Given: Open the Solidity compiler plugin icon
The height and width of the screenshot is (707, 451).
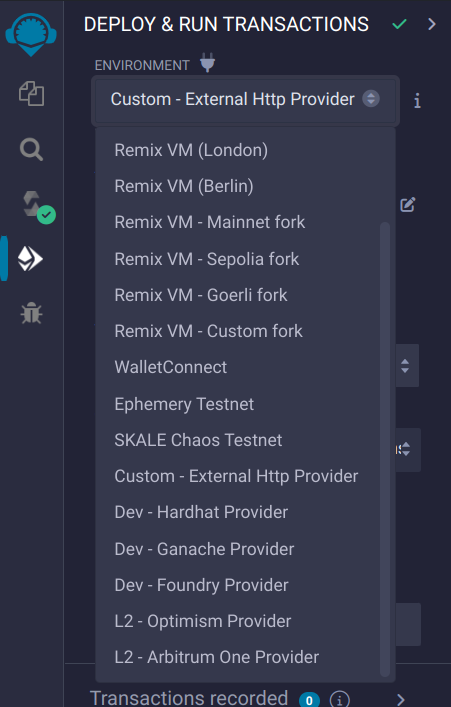Looking at the screenshot, I should 38,207.
